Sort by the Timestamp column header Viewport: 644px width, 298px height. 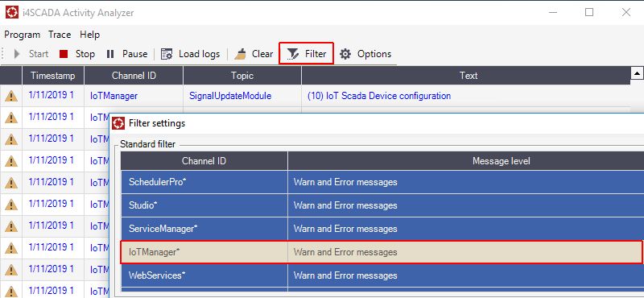tap(53, 76)
